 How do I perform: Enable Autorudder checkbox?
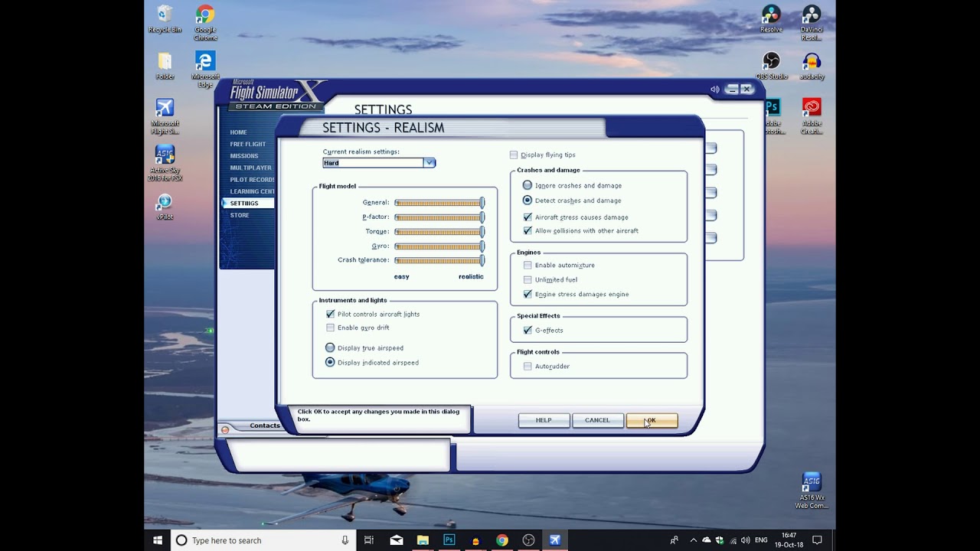(x=528, y=367)
